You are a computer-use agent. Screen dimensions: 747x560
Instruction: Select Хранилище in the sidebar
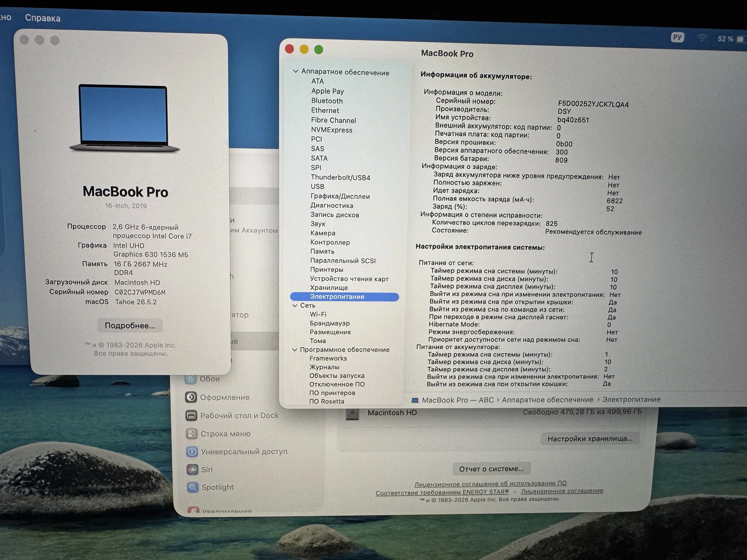tap(329, 288)
